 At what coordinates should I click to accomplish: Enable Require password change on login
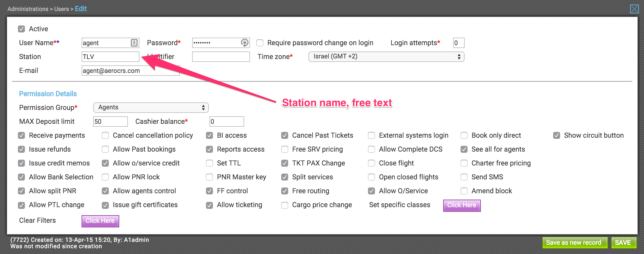(x=260, y=43)
